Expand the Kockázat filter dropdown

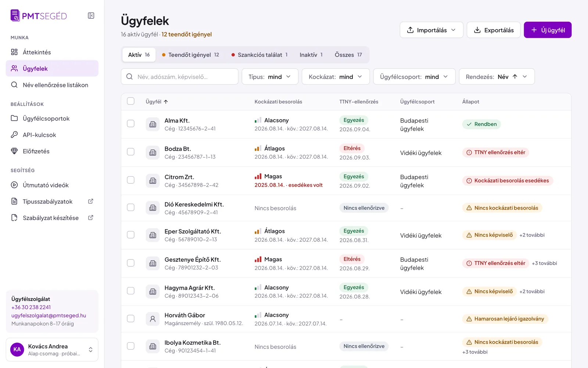click(336, 77)
